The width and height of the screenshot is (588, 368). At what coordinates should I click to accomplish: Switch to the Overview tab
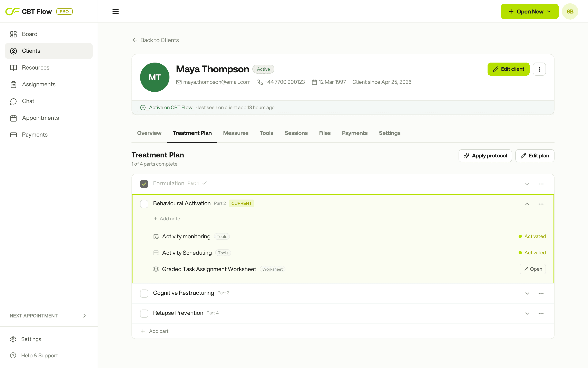pos(149,133)
